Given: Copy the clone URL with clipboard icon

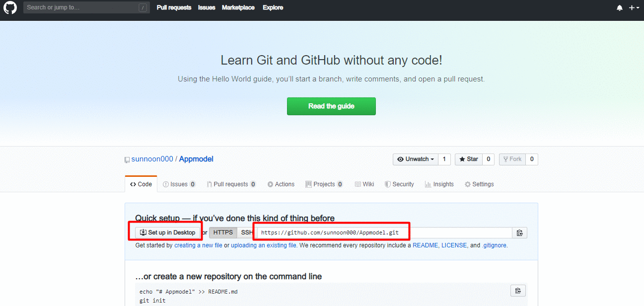Looking at the screenshot, I should click(x=519, y=232).
